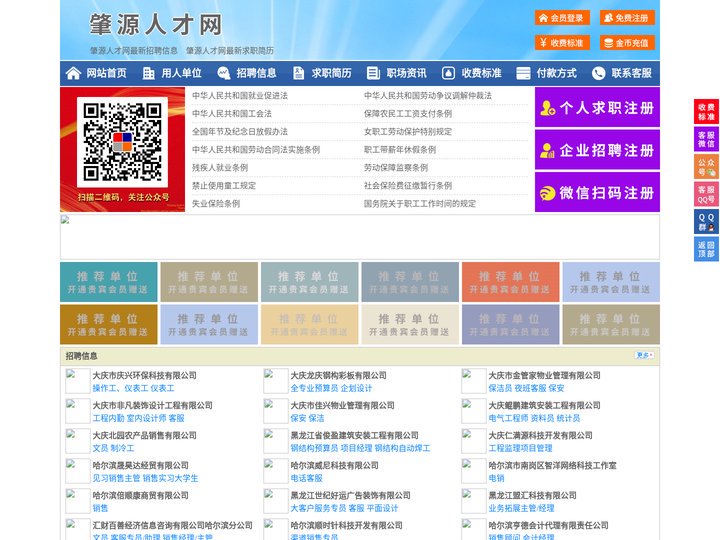Open job link 全专业预算员 企划设计
Viewport: 720px width, 540px height.
[331, 388]
